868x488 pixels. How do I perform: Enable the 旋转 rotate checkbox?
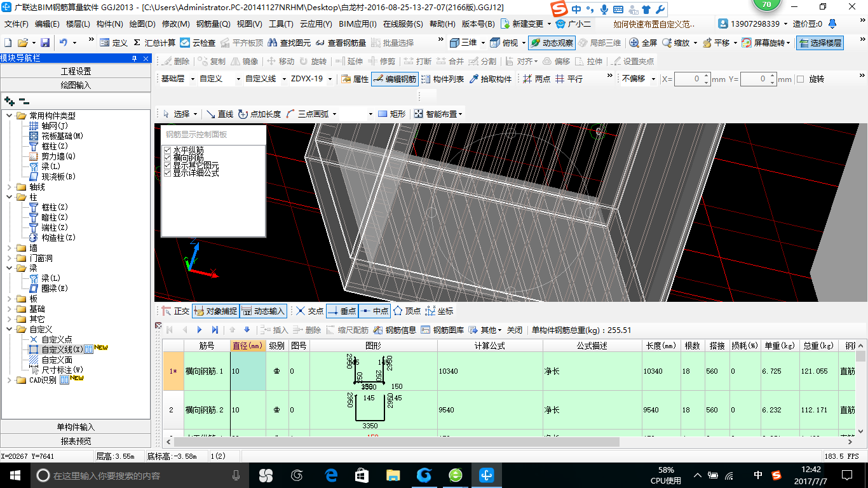click(x=801, y=79)
